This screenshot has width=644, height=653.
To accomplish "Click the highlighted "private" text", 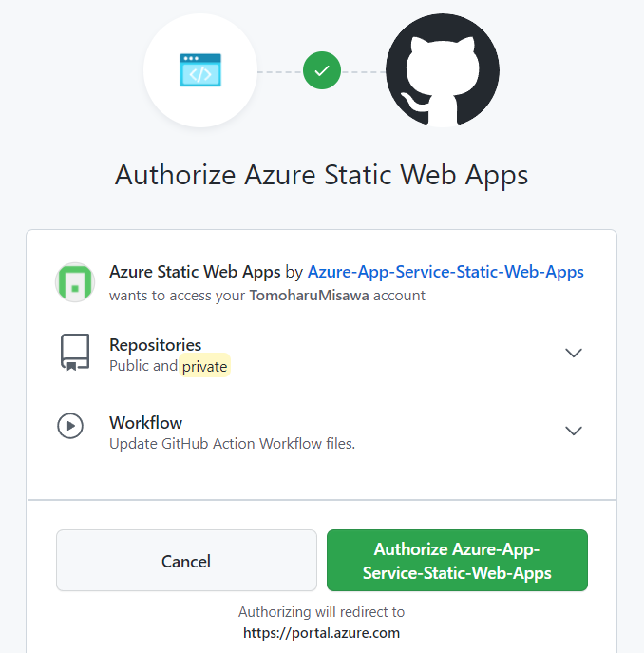I will coord(204,366).
